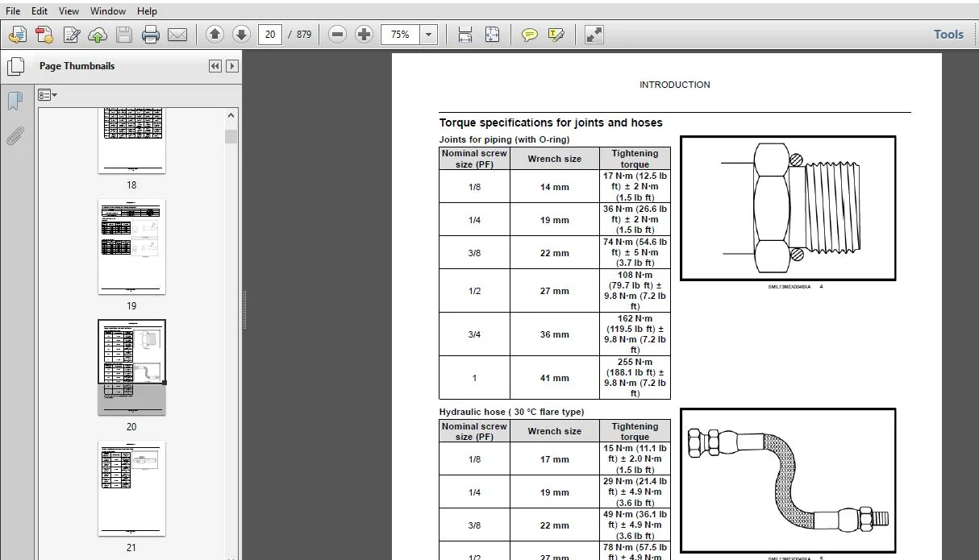Click the '41 mm' wrench size cell

point(555,378)
